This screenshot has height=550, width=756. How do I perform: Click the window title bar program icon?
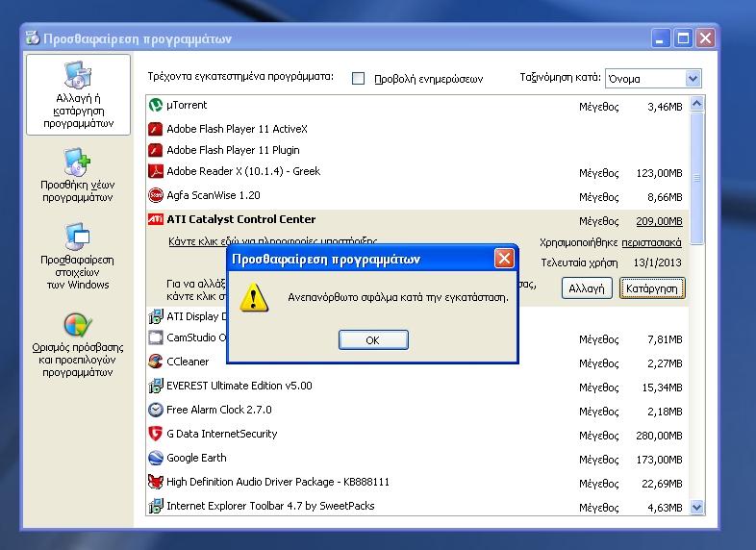pyautogui.click(x=33, y=37)
